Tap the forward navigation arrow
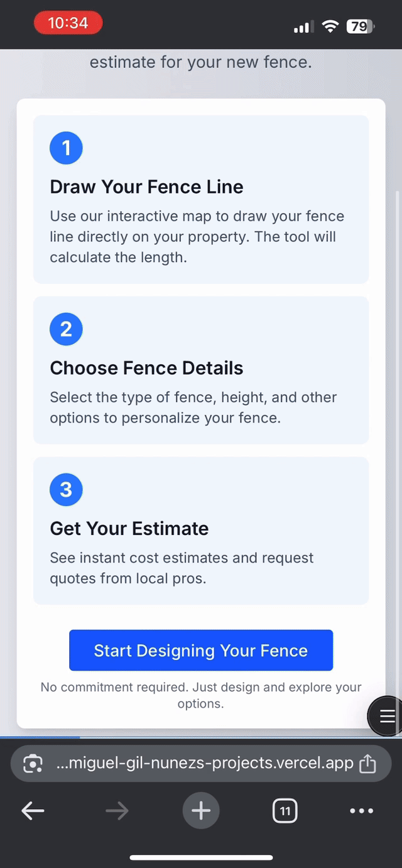Screen dimensions: 402x868 [117, 811]
